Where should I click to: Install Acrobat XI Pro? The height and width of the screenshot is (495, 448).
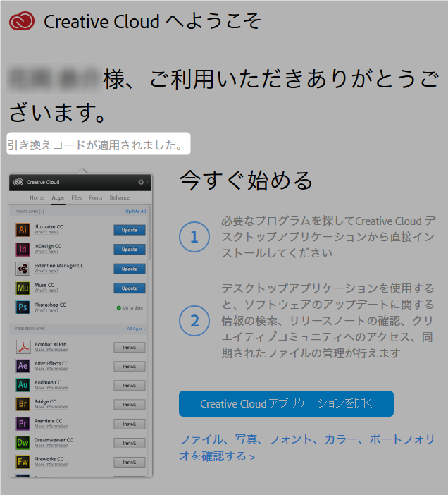tap(130, 347)
